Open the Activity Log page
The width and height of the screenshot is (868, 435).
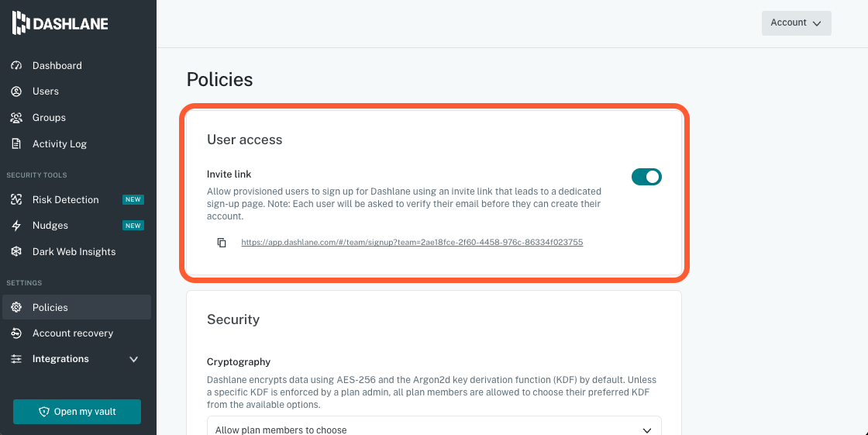60,144
